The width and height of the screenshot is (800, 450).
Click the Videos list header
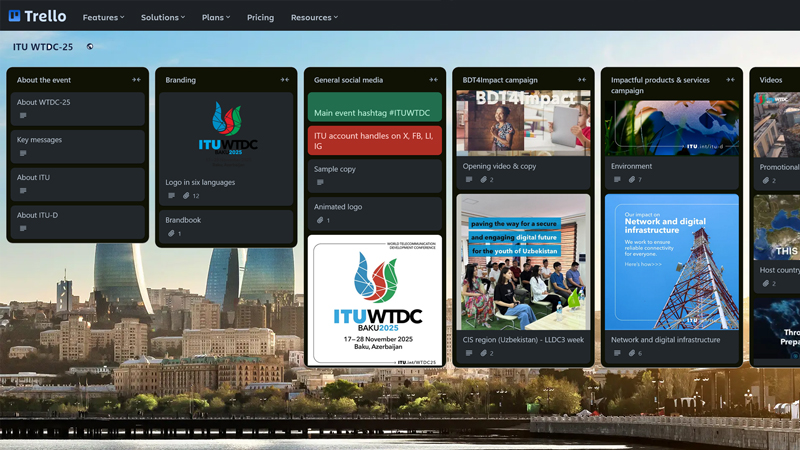pos(770,80)
